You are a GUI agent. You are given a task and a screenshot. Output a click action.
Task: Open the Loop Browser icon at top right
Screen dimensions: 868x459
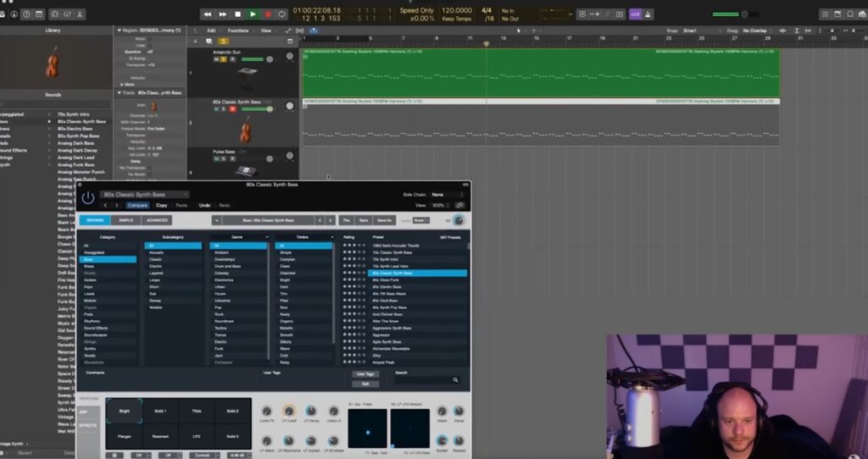click(x=849, y=14)
